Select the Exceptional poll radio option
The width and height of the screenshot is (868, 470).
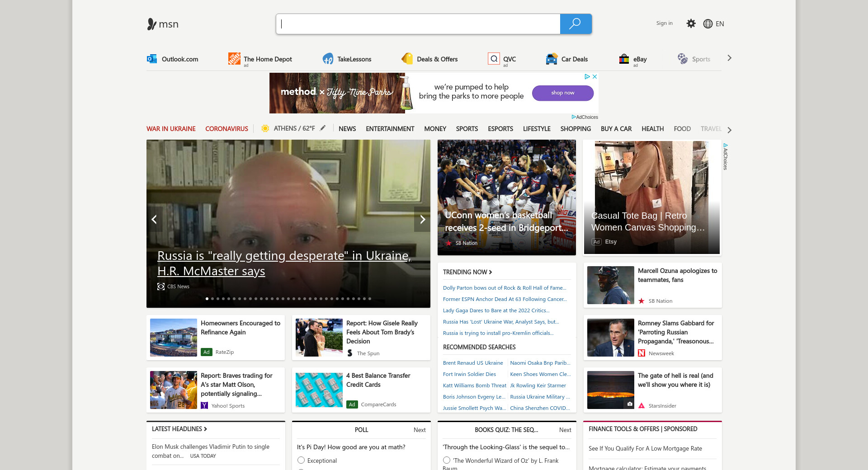pyautogui.click(x=301, y=460)
